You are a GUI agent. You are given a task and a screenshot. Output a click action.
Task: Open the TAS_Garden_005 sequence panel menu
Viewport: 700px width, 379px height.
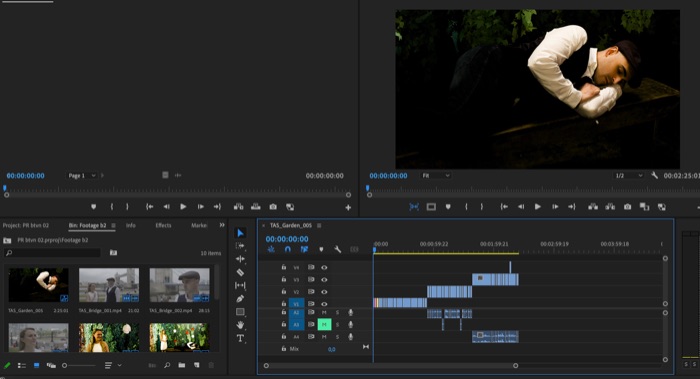(x=319, y=225)
